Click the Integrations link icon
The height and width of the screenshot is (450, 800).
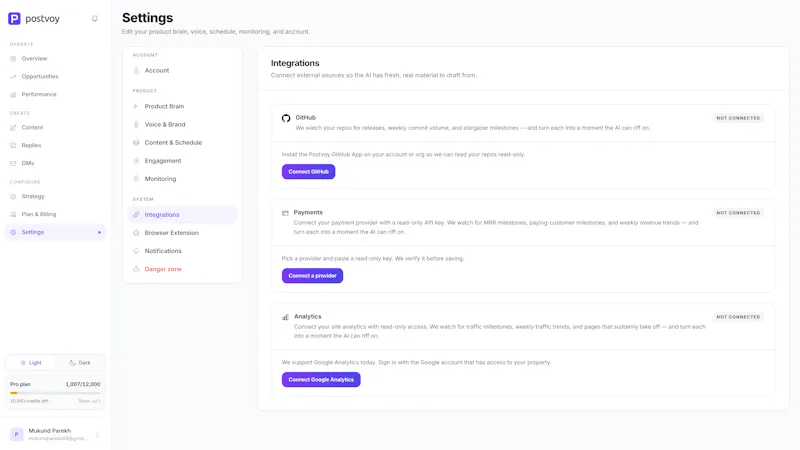(136, 215)
